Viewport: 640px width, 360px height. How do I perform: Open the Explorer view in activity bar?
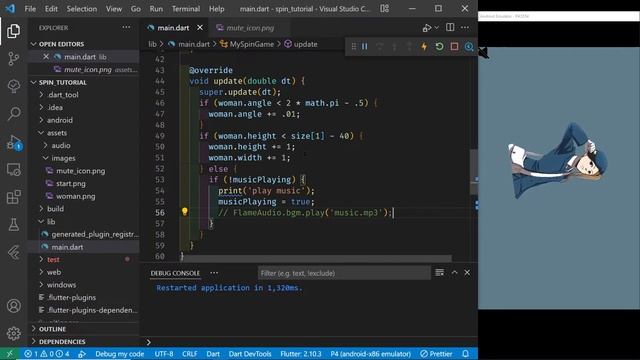click(x=13, y=31)
